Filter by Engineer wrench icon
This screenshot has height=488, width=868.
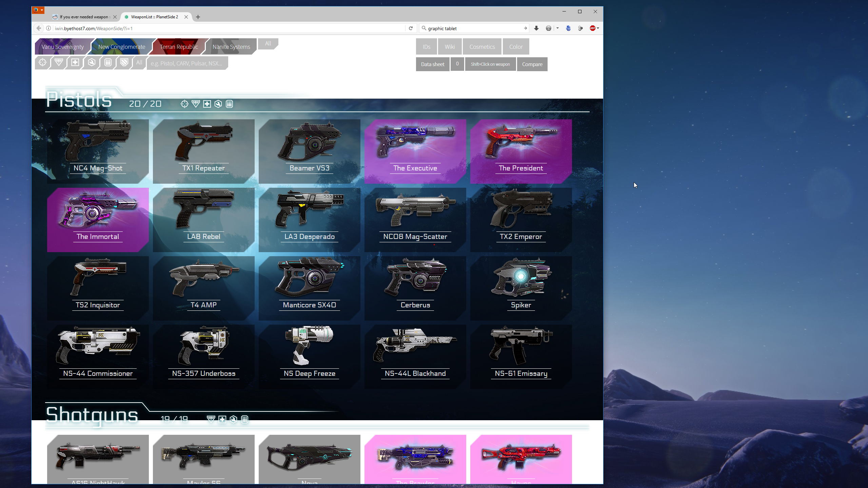tap(92, 62)
